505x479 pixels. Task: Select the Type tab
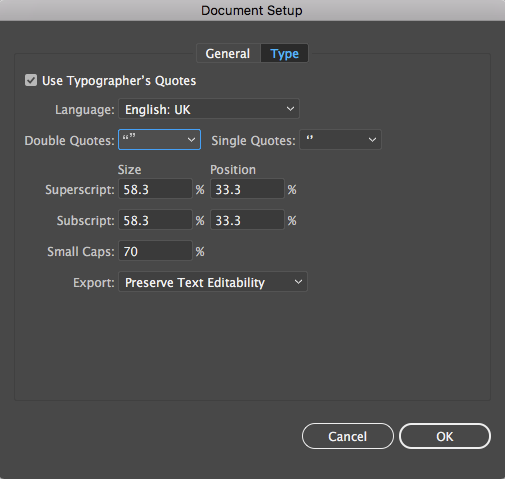coord(284,53)
